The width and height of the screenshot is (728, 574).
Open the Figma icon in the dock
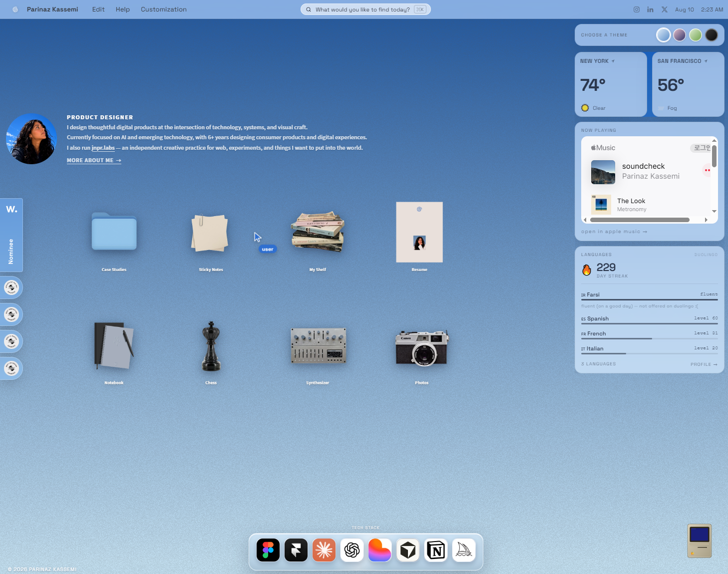[268, 550]
